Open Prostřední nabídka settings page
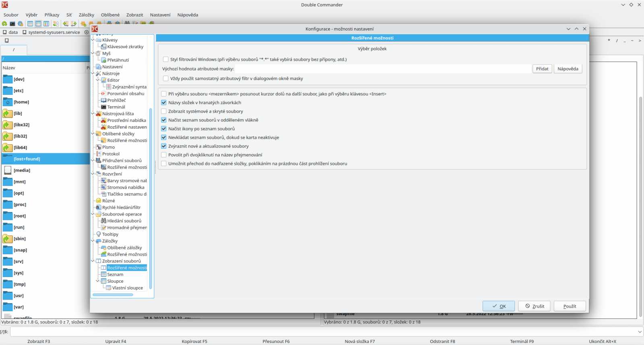 click(x=126, y=120)
